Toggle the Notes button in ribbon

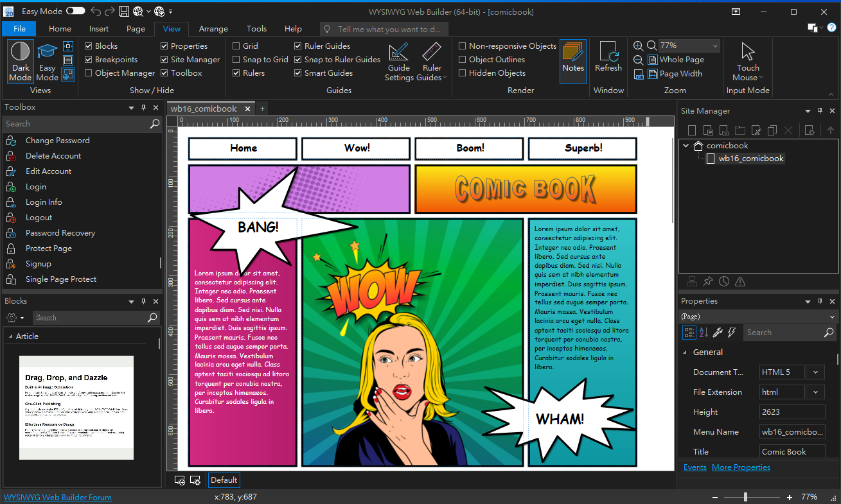click(572, 61)
